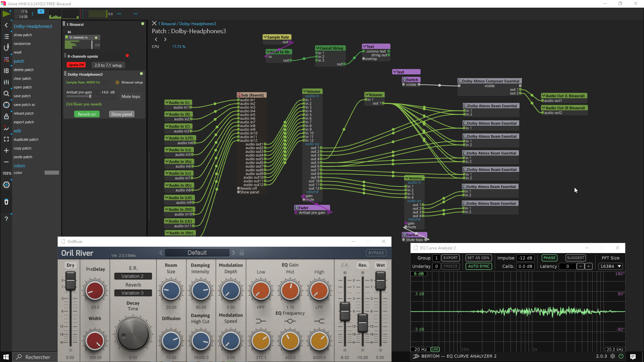Click show patch menu item
Image resolution: width=644 pixels, height=362 pixels.
coord(23,35)
